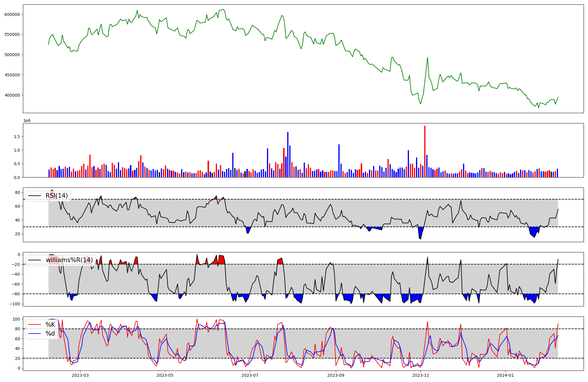Screen dimensions: 588x382
Task: Click the 80 tick on RSI axis
Action: coord(18,192)
